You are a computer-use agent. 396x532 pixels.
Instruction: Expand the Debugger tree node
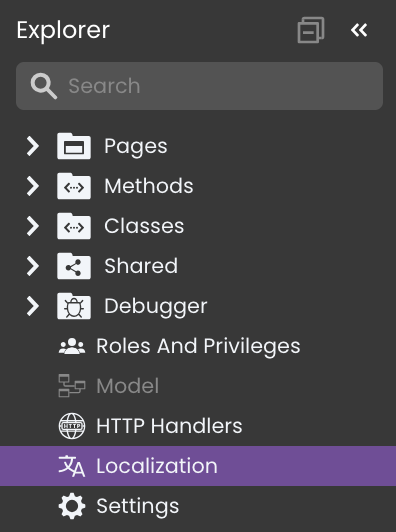tap(33, 306)
